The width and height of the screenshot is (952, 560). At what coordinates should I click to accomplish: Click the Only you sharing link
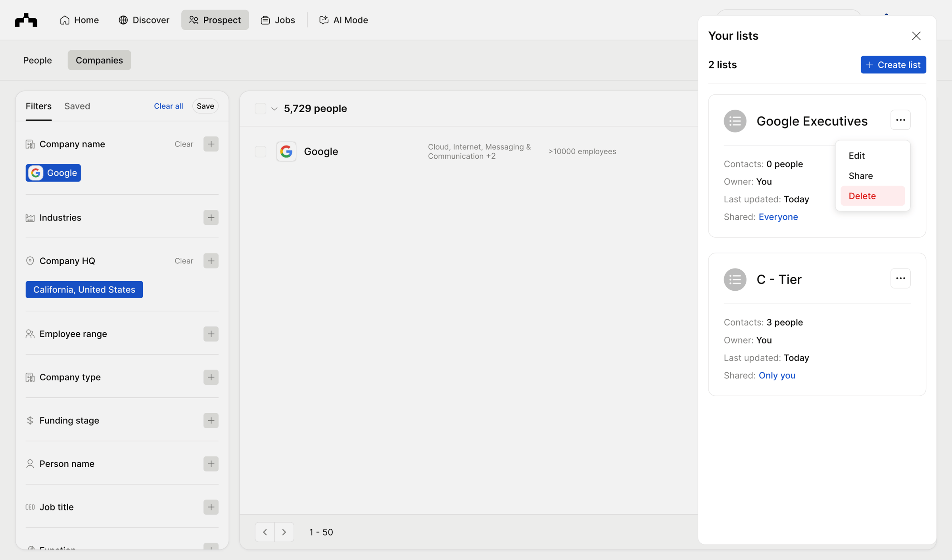777,376
